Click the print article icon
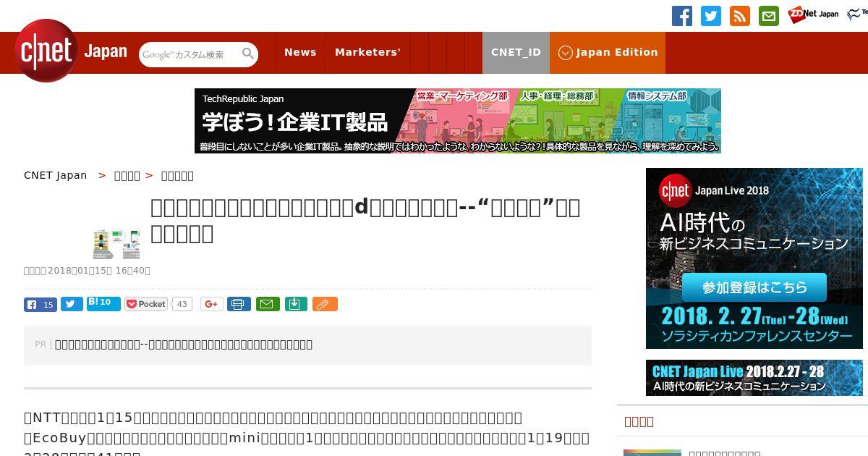This screenshot has height=456, width=868. (239, 304)
